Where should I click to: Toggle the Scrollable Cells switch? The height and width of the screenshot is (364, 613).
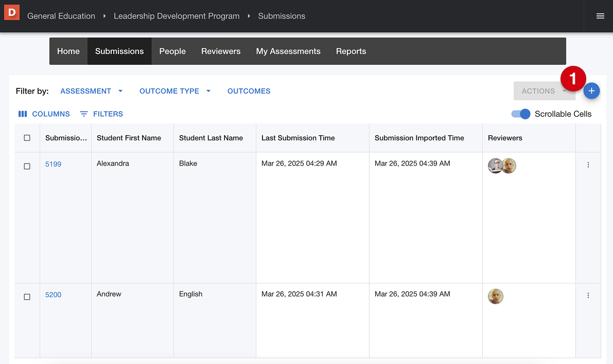[521, 114]
